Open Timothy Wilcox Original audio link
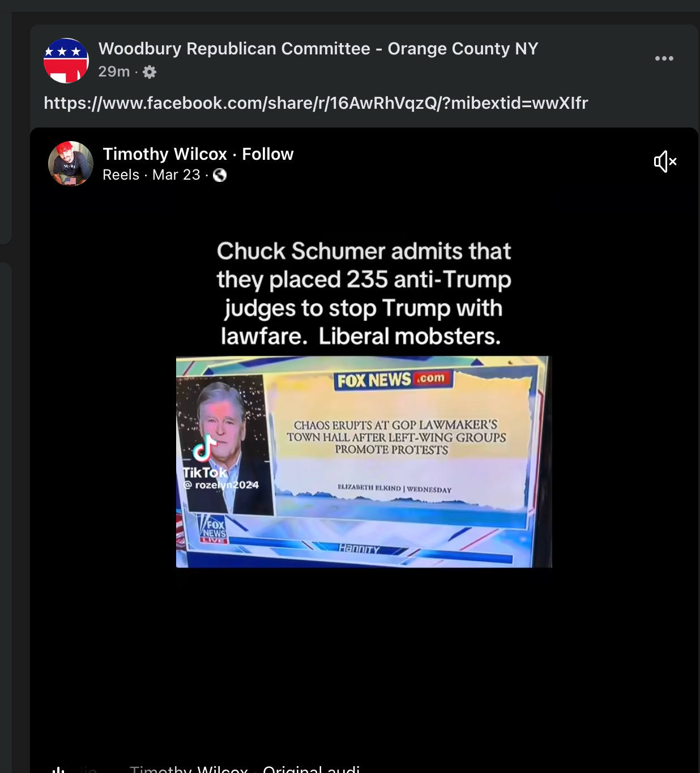The height and width of the screenshot is (773, 700). click(x=245, y=768)
